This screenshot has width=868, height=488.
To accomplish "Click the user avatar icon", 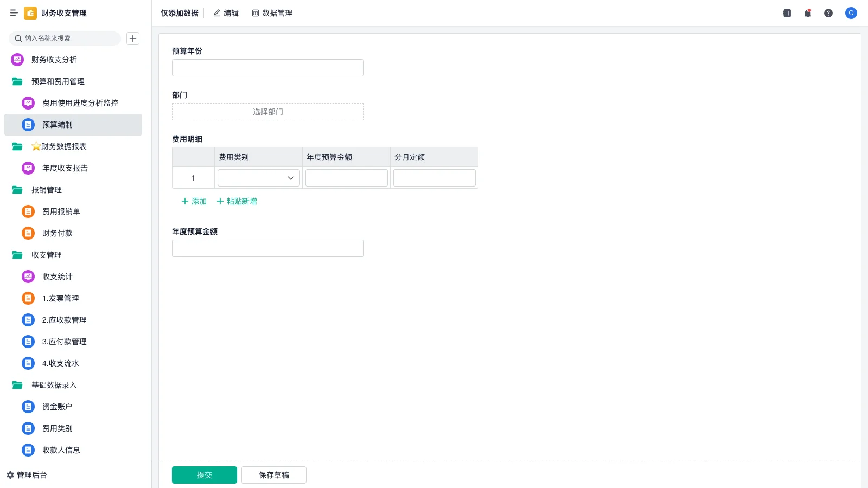I will [851, 13].
